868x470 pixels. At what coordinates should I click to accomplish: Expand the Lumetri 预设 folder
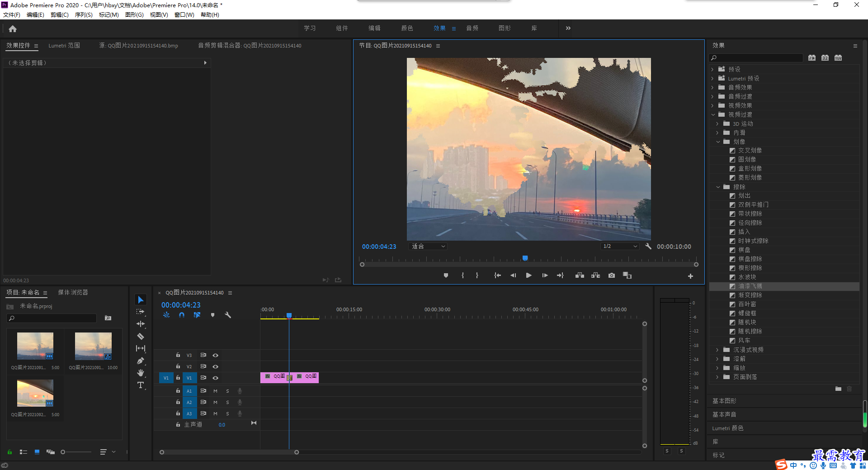[712, 78]
